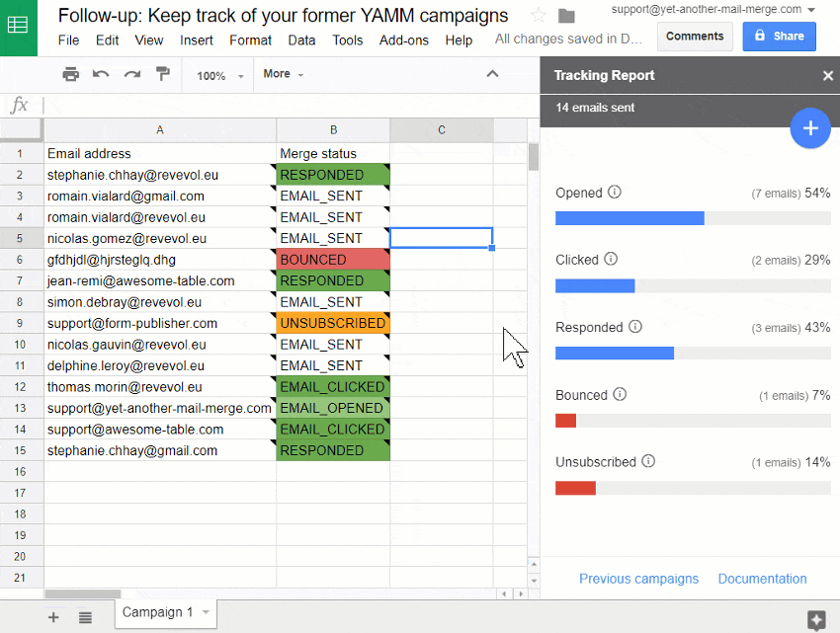The height and width of the screenshot is (633, 840).
Task: Select cell thomas.morin@revevol.eu
Action: [x=160, y=387]
